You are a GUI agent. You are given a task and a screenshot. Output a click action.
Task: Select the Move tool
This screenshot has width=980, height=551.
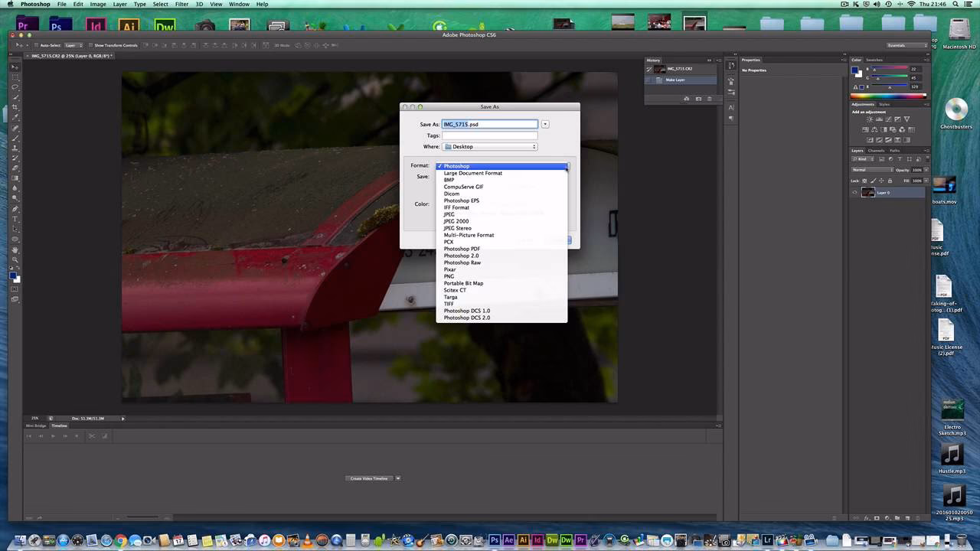[15, 67]
